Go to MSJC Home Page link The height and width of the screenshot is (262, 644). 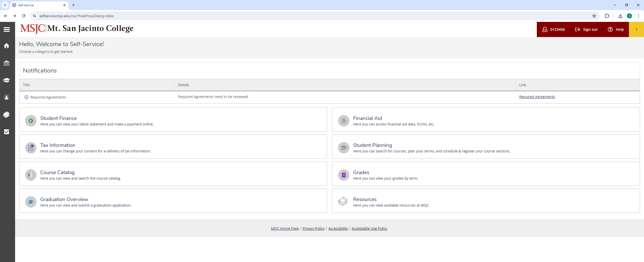(285, 228)
